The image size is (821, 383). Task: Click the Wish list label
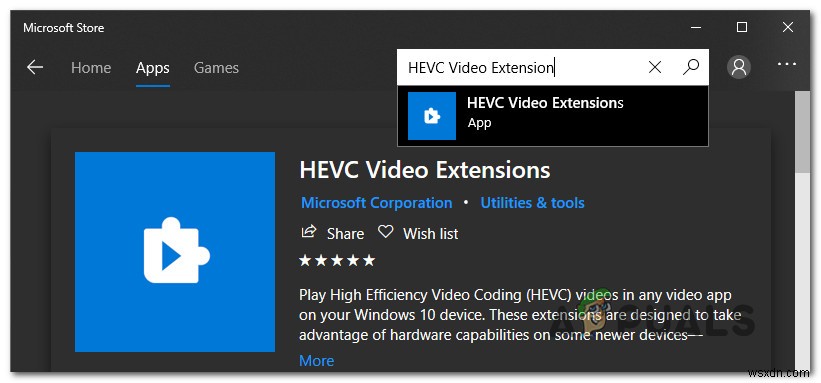(430, 234)
